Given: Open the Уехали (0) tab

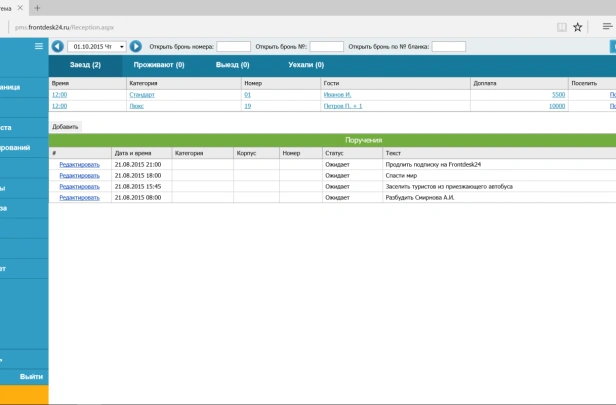Looking at the screenshot, I should (x=306, y=65).
